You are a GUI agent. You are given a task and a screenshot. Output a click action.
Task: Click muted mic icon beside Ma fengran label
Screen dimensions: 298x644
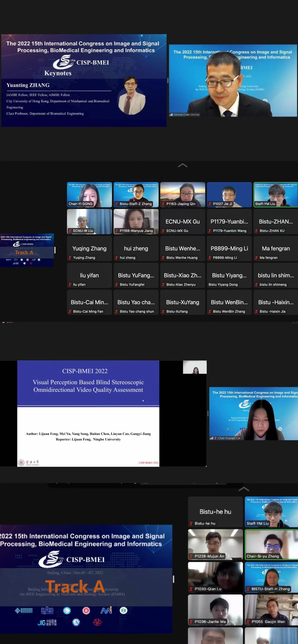(x=256, y=258)
